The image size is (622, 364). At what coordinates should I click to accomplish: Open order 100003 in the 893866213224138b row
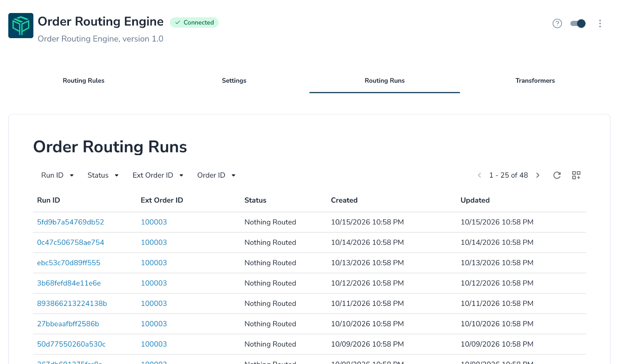click(154, 304)
